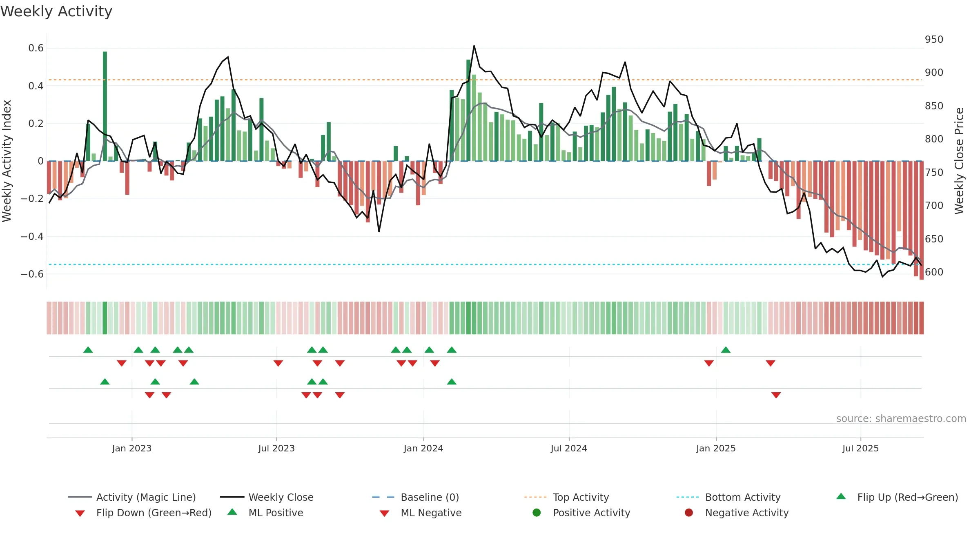Toggle the ML Positive legend entry
Viewport: 980px width, 551px height.
click(x=265, y=513)
